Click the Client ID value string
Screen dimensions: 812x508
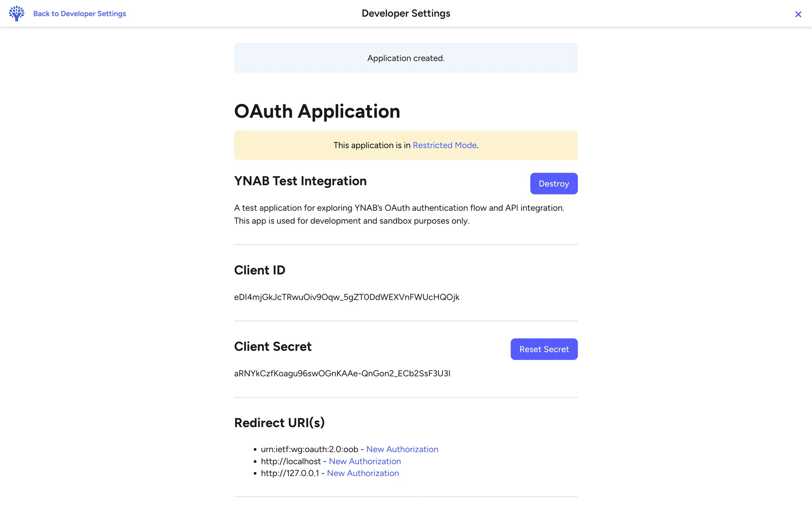coord(346,297)
